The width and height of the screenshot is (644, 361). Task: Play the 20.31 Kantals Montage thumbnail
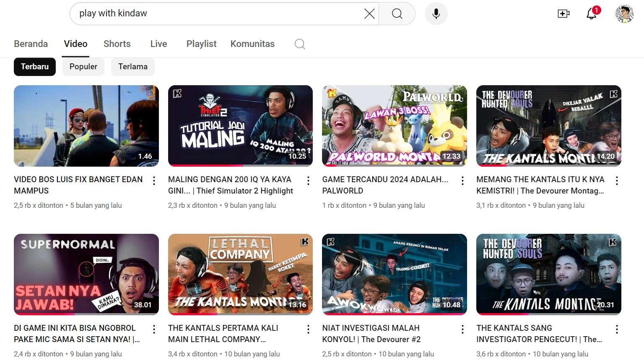pyautogui.click(x=549, y=275)
